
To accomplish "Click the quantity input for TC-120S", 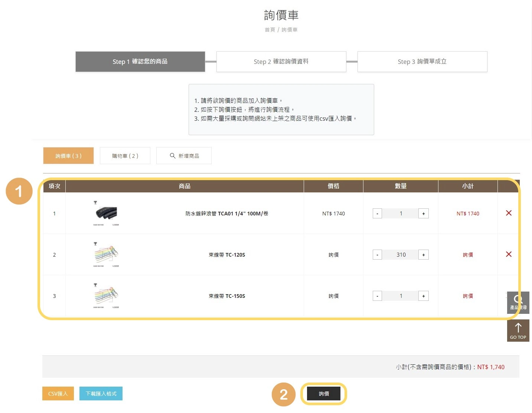I will pos(400,254).
